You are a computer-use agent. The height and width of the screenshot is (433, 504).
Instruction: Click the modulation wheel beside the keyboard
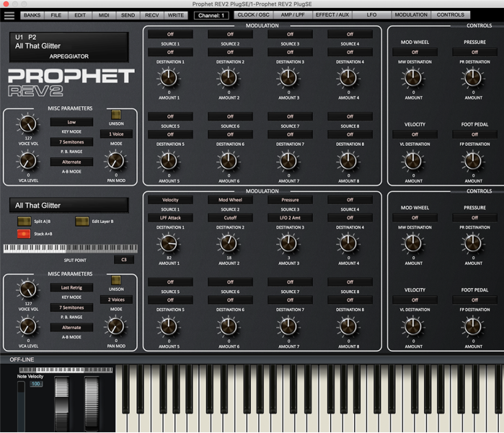(92, 403)
